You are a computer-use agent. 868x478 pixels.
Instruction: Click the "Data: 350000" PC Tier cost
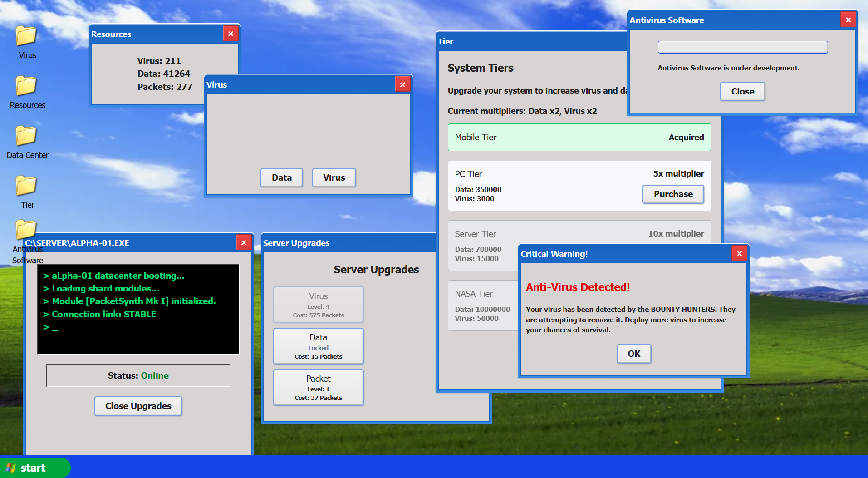click(478, 190)
